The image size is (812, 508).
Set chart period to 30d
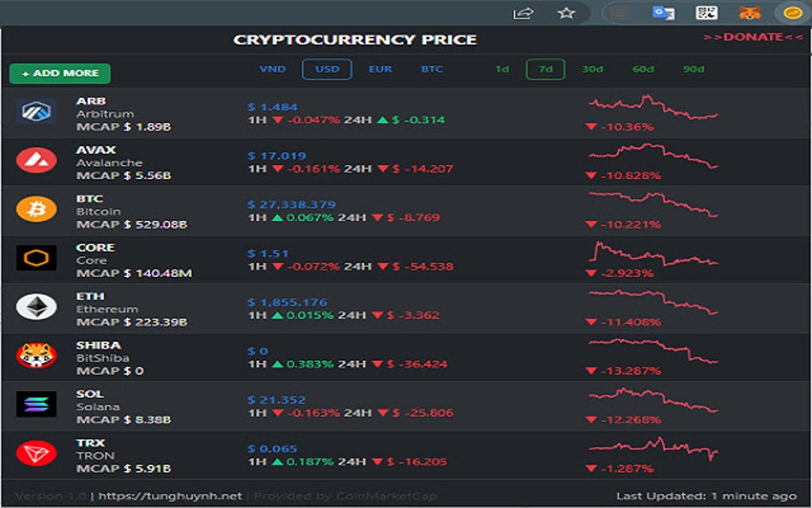[x=592, y=68]
